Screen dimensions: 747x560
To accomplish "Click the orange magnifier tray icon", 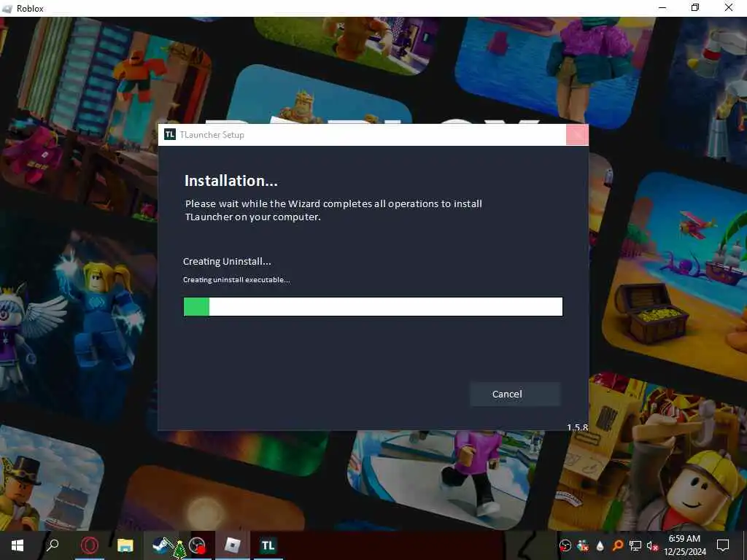I will pyautogui.click(x=617, y=545).
